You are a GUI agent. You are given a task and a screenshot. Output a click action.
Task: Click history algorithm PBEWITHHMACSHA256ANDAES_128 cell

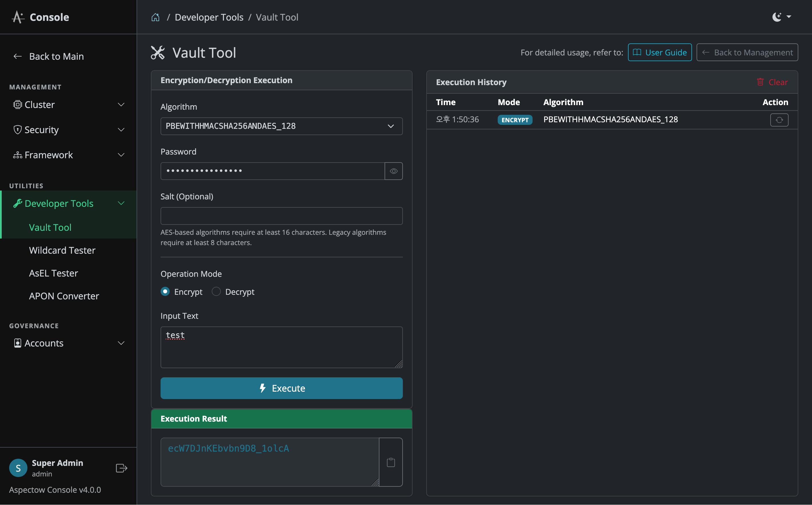pos(610,120)
